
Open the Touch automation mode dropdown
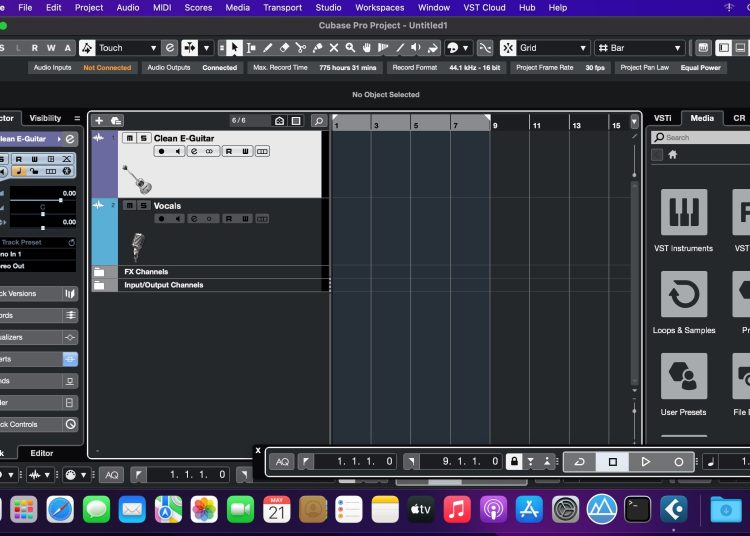click(128, 48)
